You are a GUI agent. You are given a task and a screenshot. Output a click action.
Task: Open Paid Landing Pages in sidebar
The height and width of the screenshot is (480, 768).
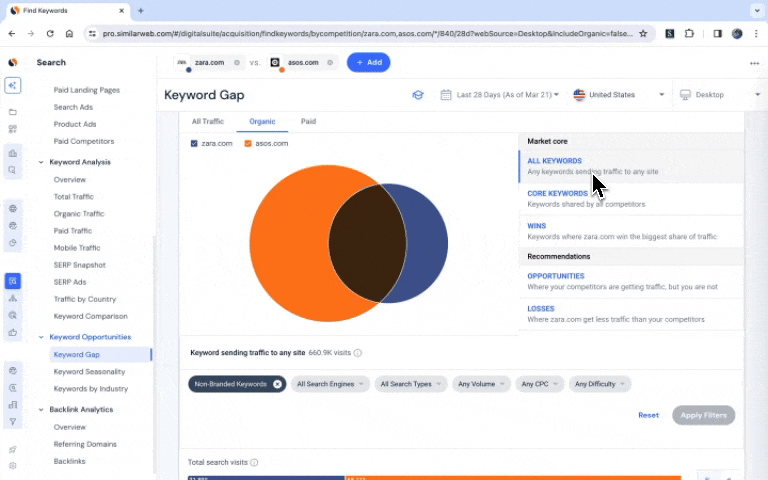point(87,90)
